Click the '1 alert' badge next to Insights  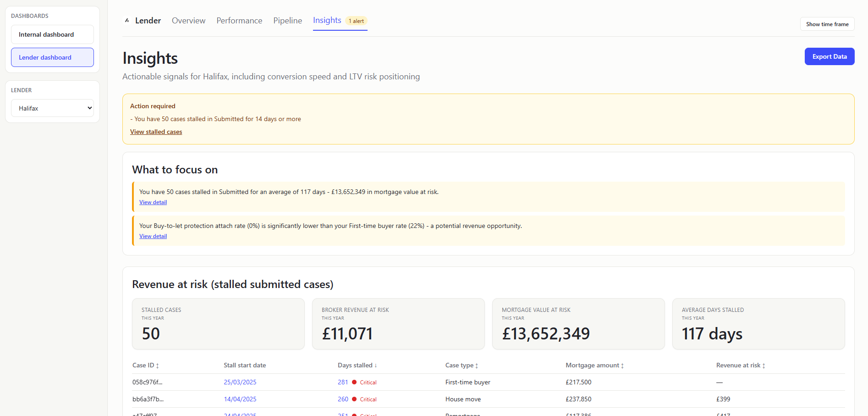[x=356, y=21]
